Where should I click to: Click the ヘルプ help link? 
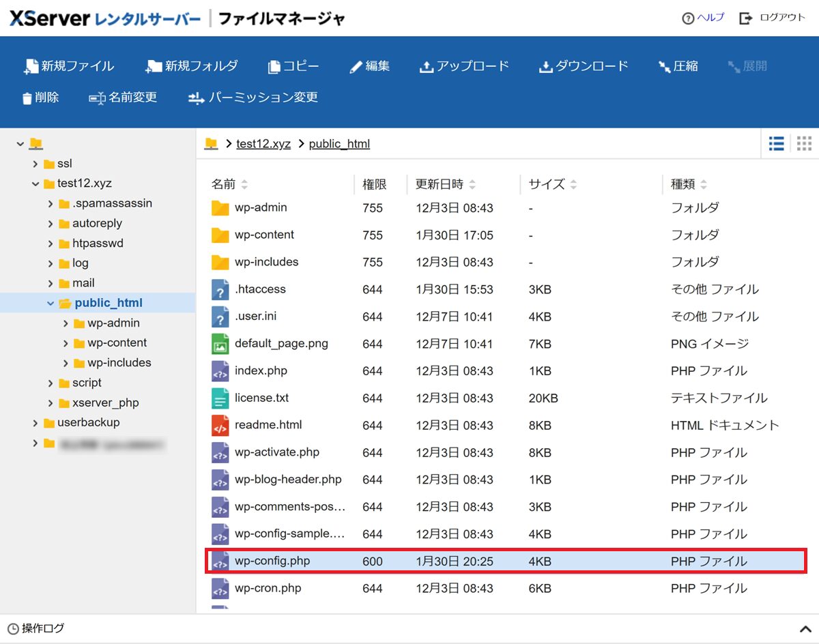710,18
